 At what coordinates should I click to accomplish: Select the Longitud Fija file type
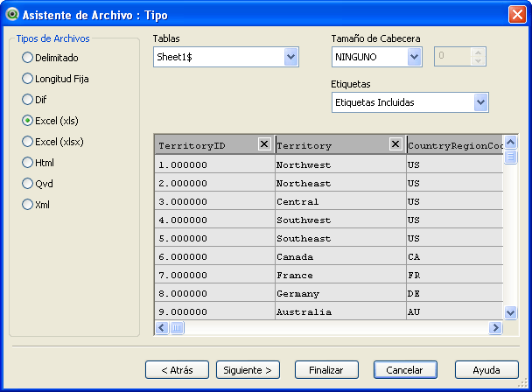(x=55, y=79)
